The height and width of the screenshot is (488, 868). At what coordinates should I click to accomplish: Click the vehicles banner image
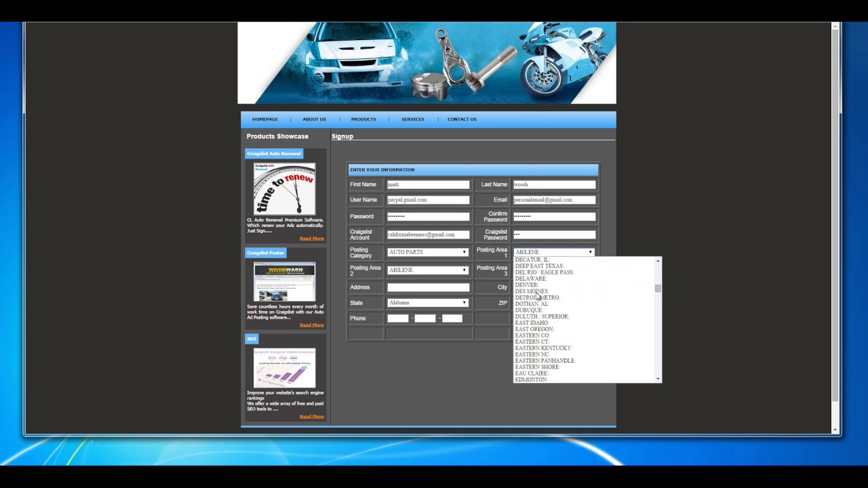click(427, 63)
